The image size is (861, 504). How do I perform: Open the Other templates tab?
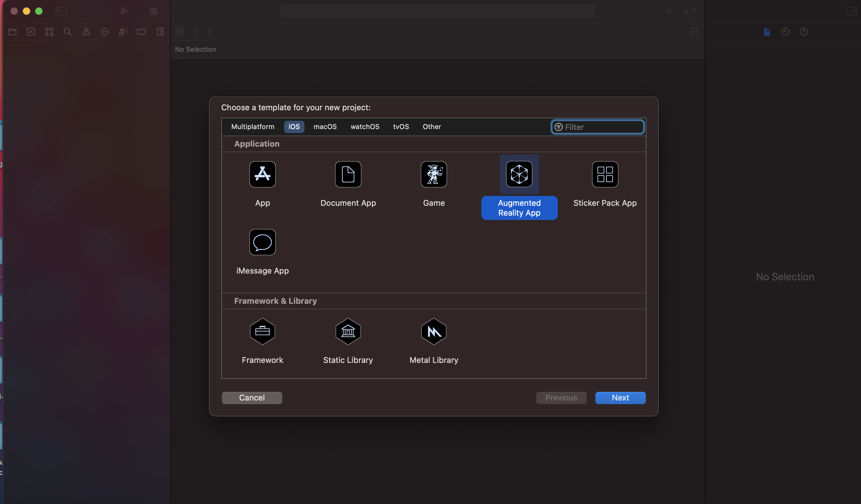[x=431, y=127]
